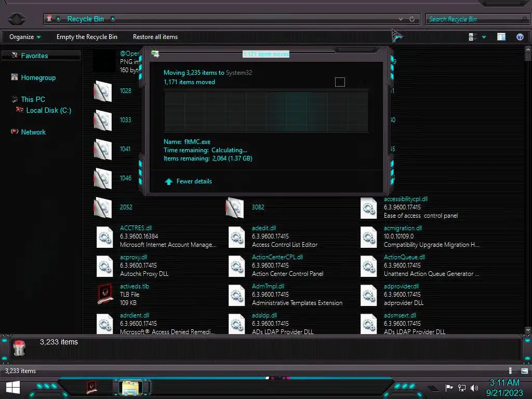The image size is (532, 399).
Task: Select the ActionCenterCPL.dll file icon
Action: pos(236,266)
